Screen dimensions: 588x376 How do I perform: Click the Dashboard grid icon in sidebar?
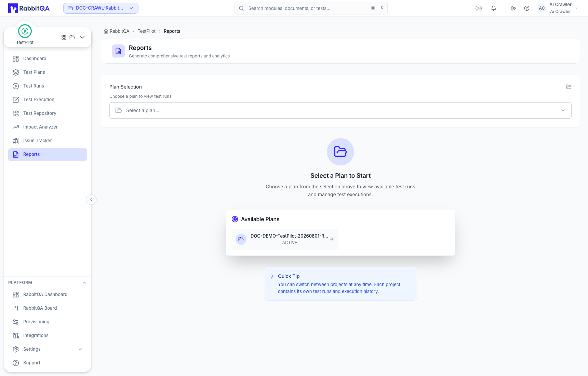[16, 59]
